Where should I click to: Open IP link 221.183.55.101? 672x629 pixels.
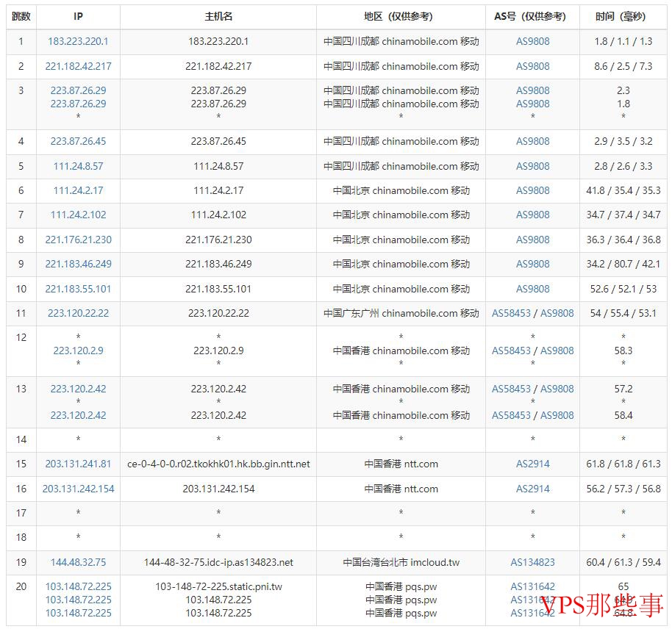[x=78, y=290]
